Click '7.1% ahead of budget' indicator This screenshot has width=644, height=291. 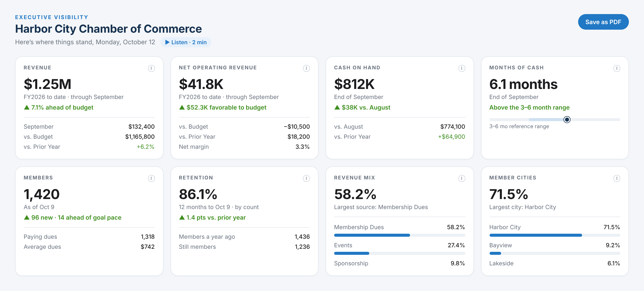coord(59,108)
